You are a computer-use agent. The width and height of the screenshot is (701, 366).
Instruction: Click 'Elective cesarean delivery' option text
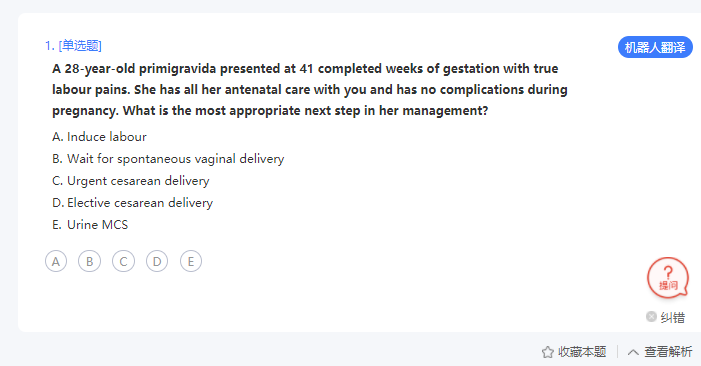pos(140,203)
